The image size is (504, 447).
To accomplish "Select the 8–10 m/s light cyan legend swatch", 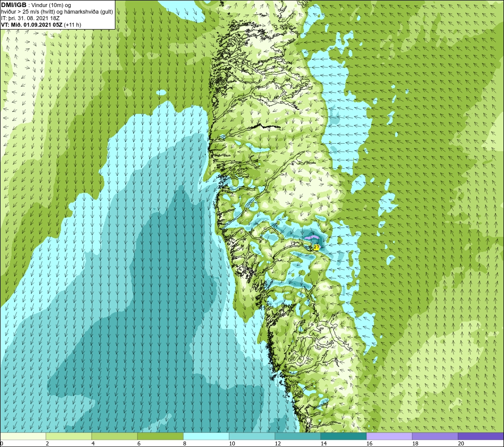I will coord(206,436).
